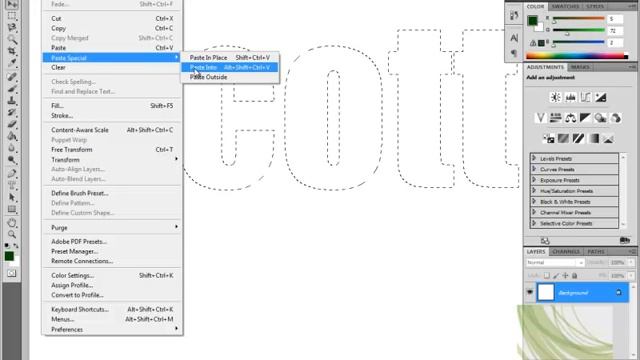Open the Normal blend mode dropdown
Screen dimensions: 640x360
tap(555, 262)
